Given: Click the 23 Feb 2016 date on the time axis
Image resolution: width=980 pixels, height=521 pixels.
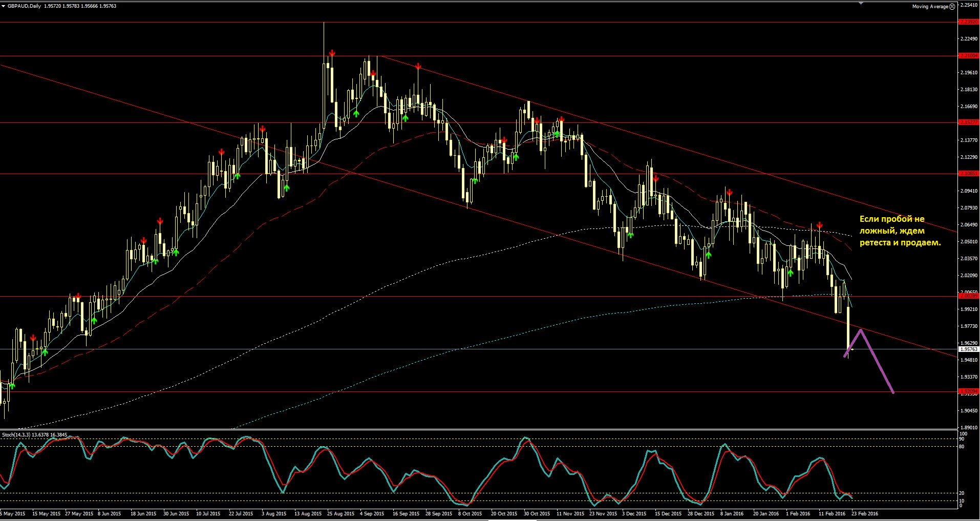Looking at the screenshot, I should click(x=865, y=514).
